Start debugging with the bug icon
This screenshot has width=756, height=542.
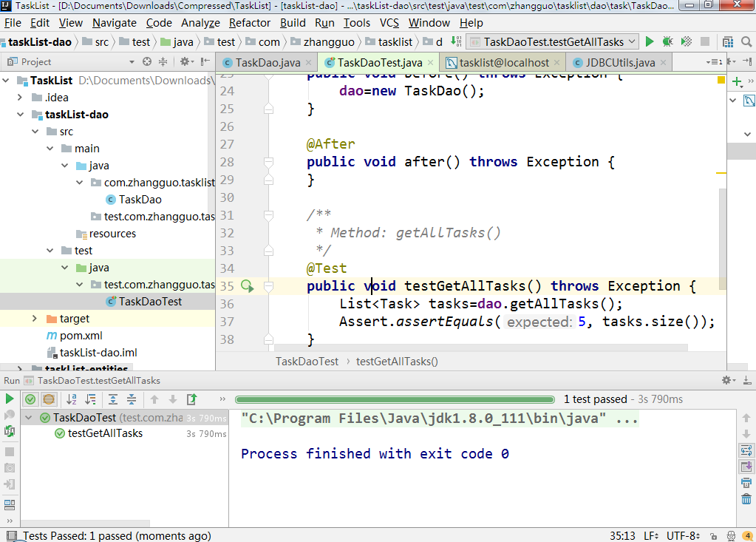(668, 42)
